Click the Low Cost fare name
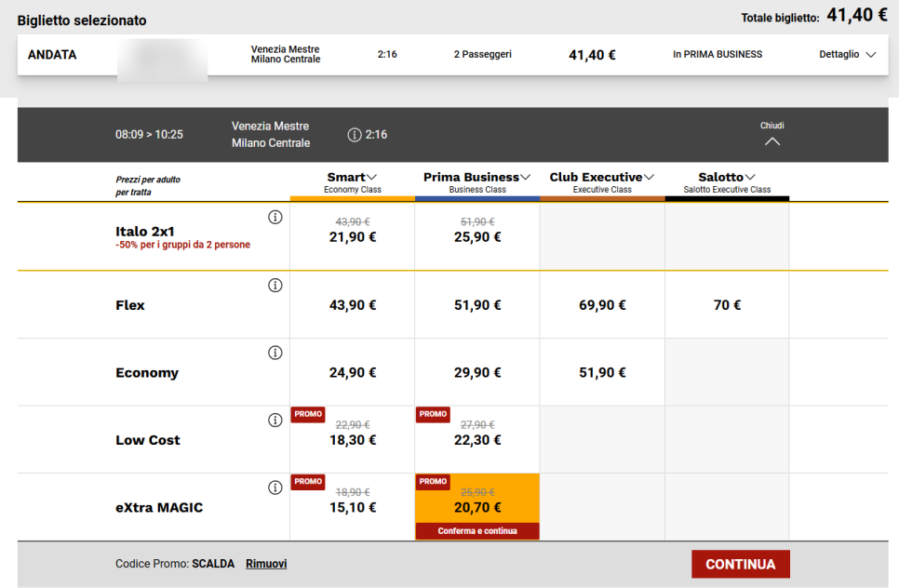 coord(148,440)
